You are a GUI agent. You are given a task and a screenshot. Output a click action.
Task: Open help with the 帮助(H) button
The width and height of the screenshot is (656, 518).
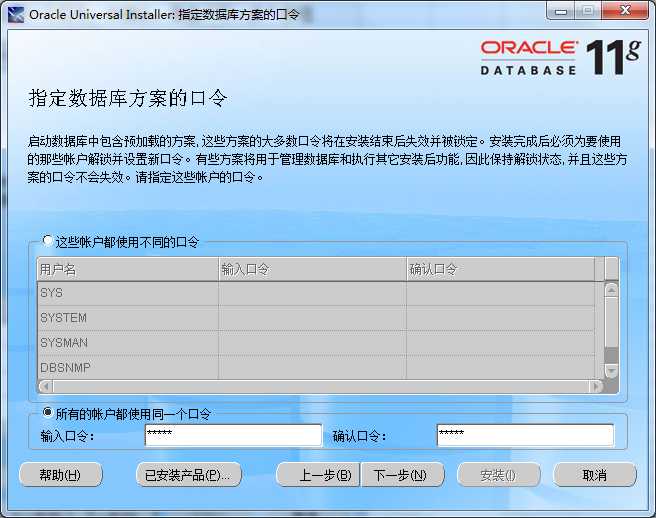pyautogui.click(x=61, y=475)
